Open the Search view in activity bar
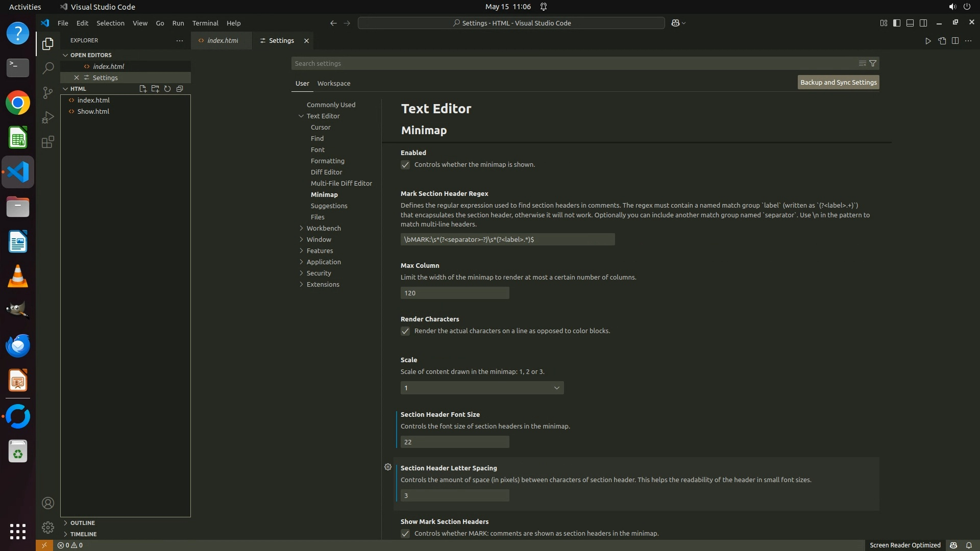The width and height of the screenshot is (980, 551). [47, 68]
